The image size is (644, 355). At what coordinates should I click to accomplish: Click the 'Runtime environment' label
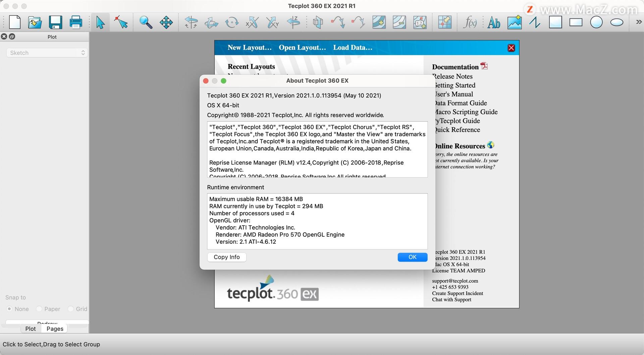click(235, 187)
